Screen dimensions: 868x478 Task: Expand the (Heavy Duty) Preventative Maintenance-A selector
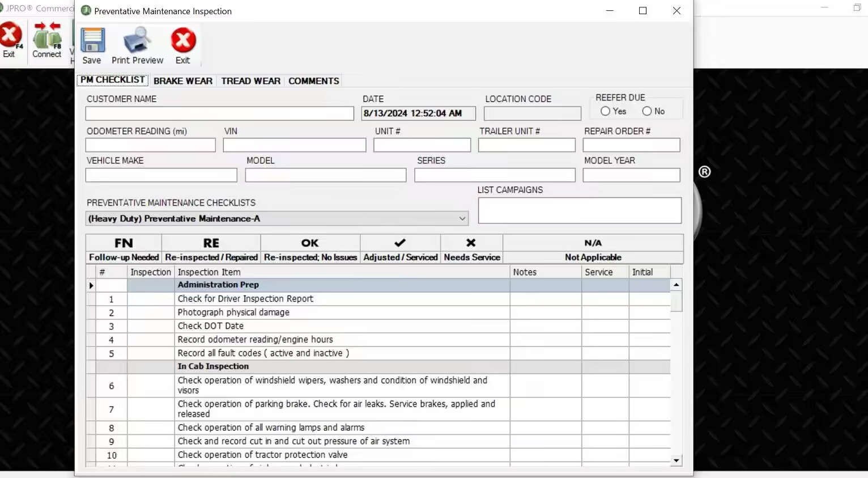(463, 218)
